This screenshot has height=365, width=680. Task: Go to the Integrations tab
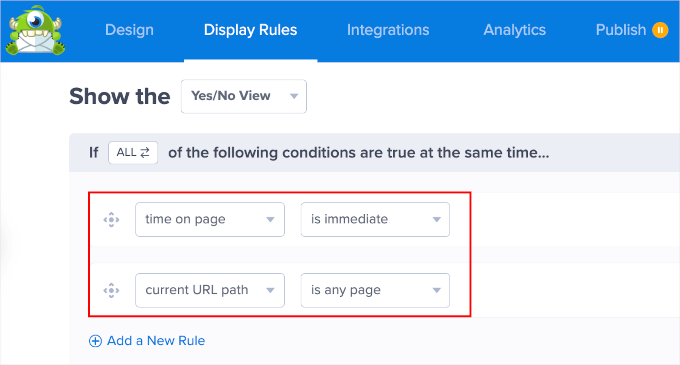[388, 30]
